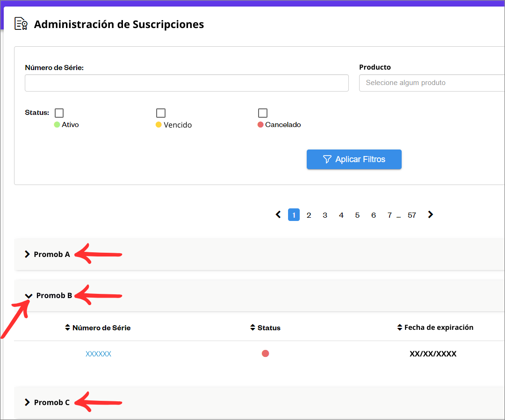This screenshot has width=505, height=420.
Task: Select page 4 in pagination
Action: (x=341, y=215)
